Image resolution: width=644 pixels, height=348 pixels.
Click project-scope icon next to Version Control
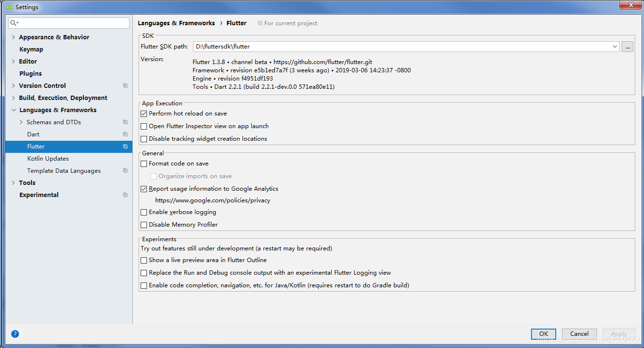pos(125,86)
